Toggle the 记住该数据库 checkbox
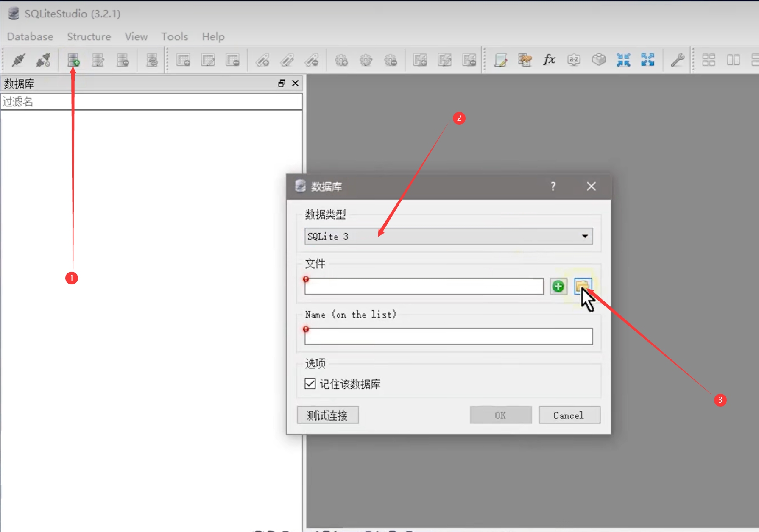This screenshot has width=759, height=532. 310,384
